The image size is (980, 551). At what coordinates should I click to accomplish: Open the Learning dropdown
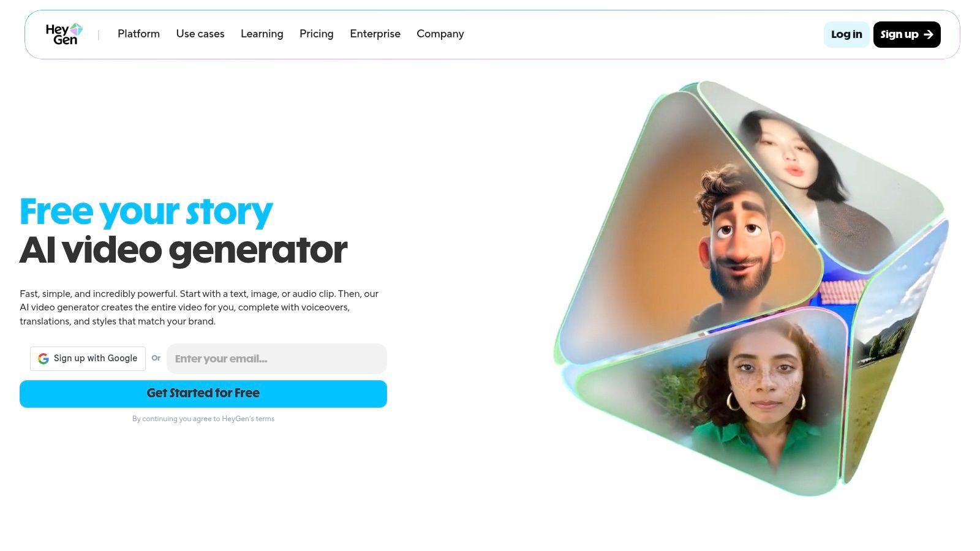pos(262,34)
